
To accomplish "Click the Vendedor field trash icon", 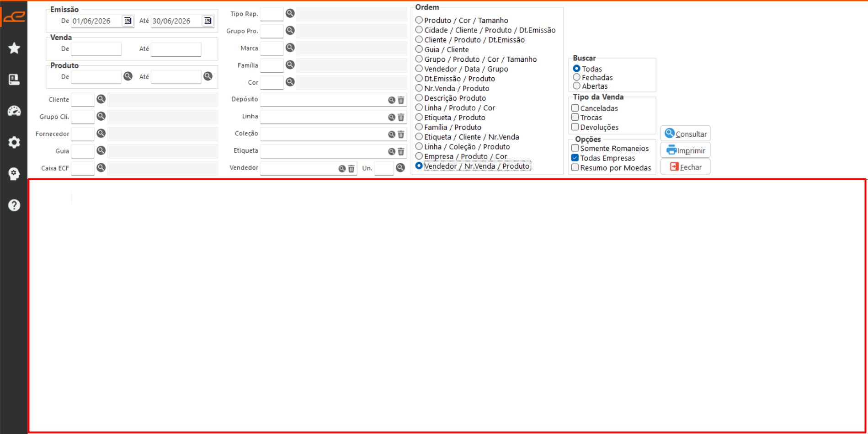I will (x=351, y=168).
